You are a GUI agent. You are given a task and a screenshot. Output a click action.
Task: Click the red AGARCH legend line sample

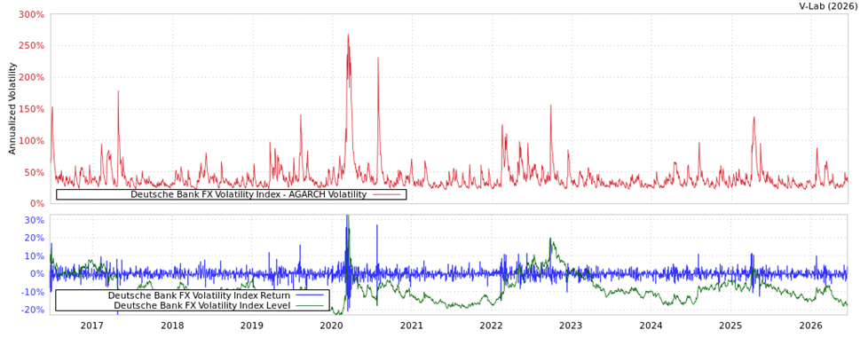point(386,194)
